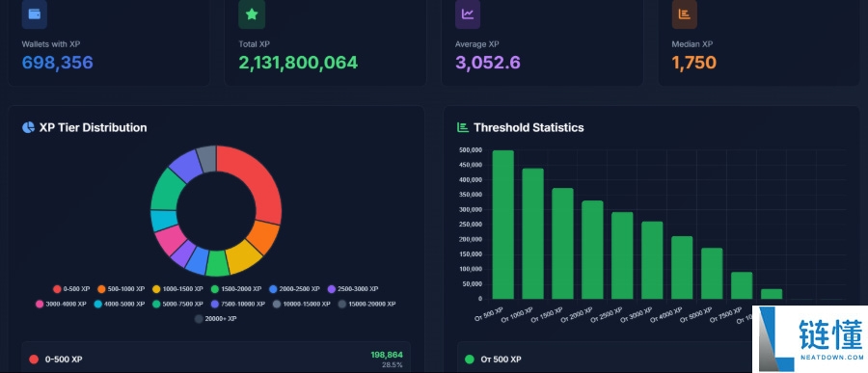868x373 pixels.
Task: Click the 28.5% percentage in the 0-500 XP row
Action: point(393,365)
